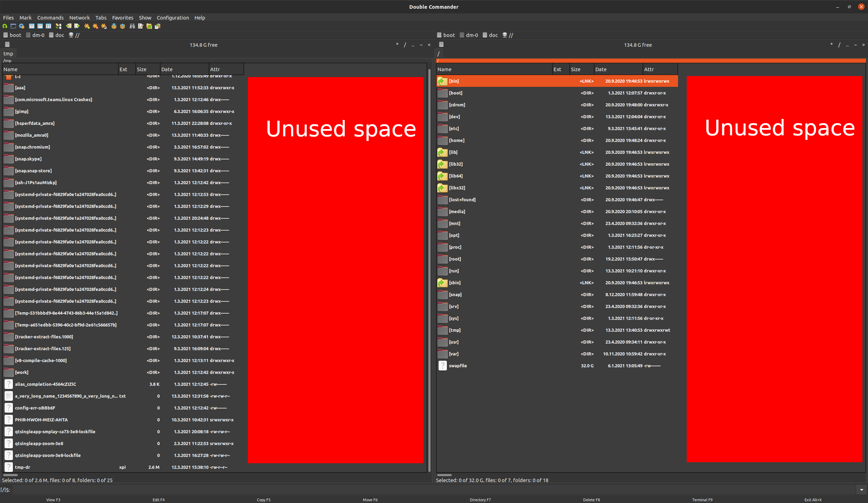Open the Commands menu

pos(50,18)
